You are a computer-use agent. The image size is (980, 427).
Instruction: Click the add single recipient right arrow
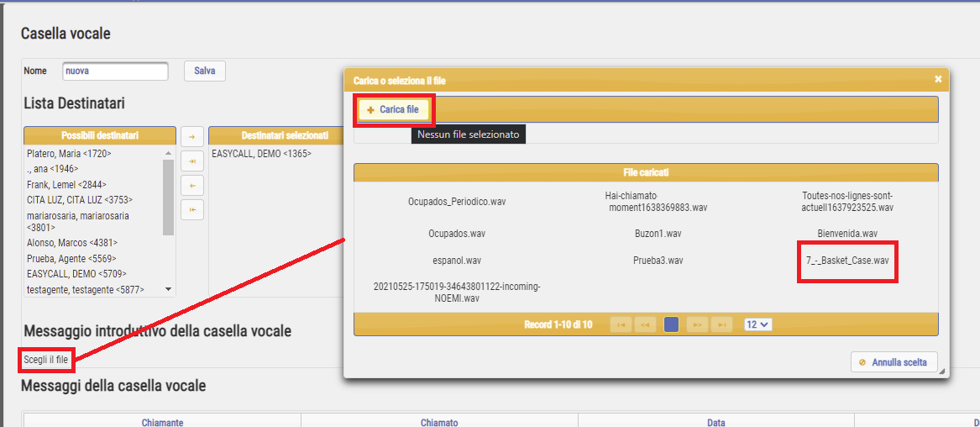[x=191, y=137]
